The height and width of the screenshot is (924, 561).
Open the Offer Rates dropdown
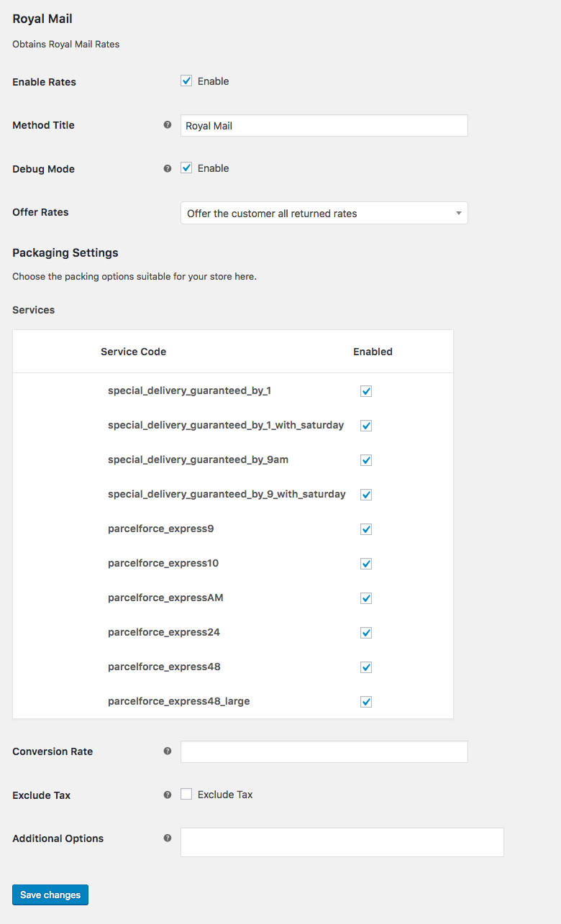(324, 213)
